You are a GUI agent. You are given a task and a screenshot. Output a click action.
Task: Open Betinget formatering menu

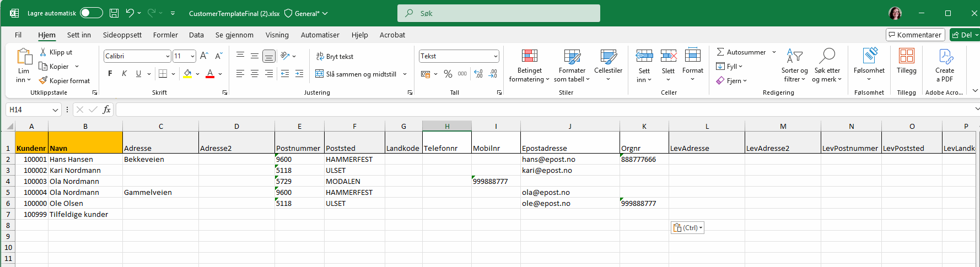(x=529, y=65)
